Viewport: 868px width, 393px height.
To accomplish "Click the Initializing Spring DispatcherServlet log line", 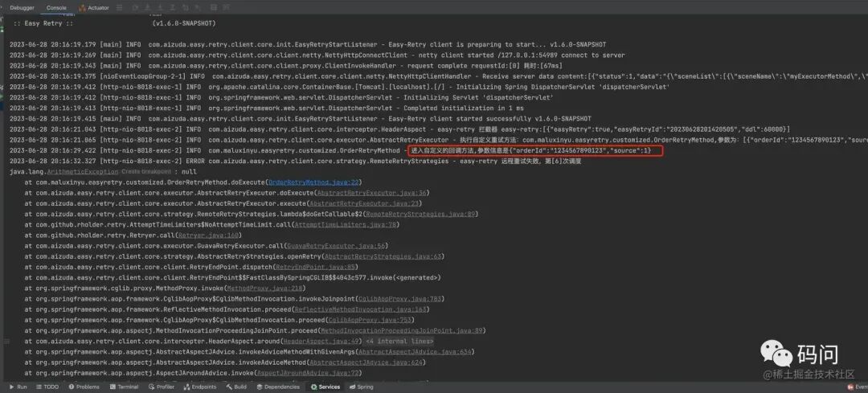I will point(340,87).
